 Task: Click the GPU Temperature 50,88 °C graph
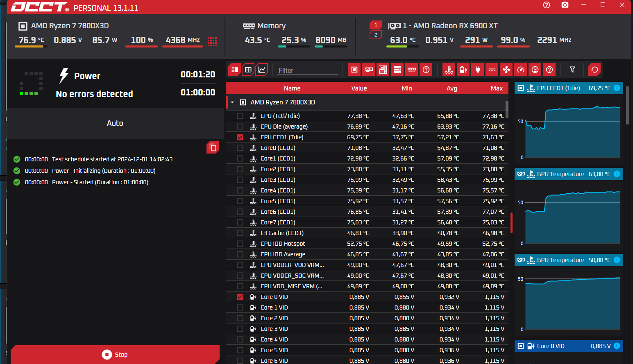click(x=572, y=303)
